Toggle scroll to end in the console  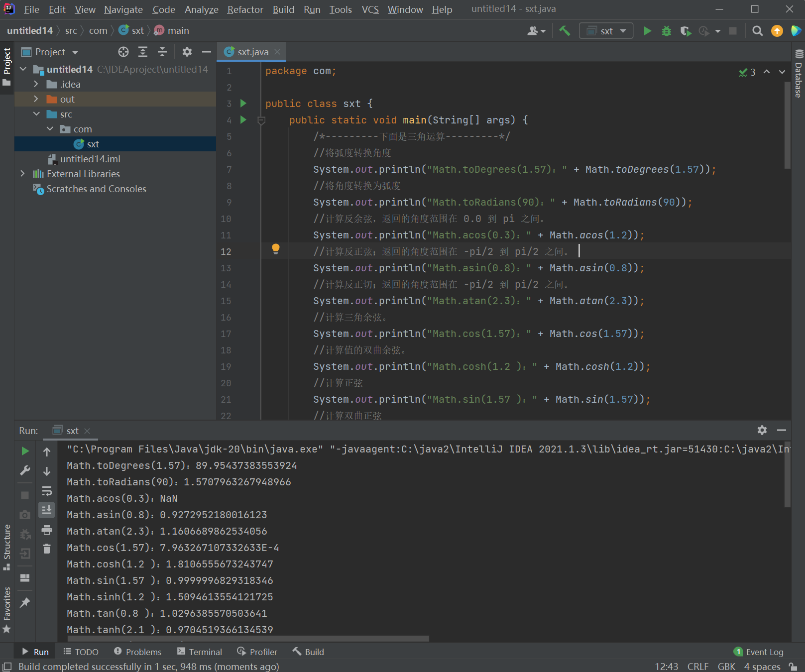(x=47, y=510)
